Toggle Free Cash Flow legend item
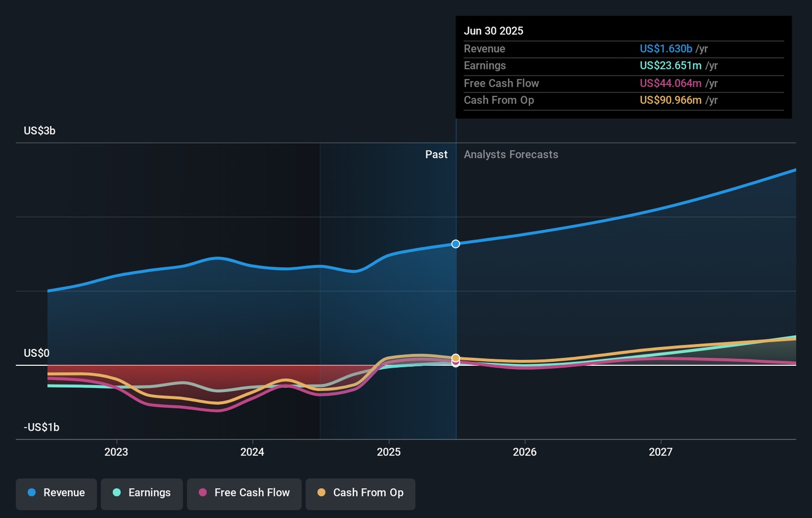The width and height of the screenshot is (812, 518). point(244,493)
